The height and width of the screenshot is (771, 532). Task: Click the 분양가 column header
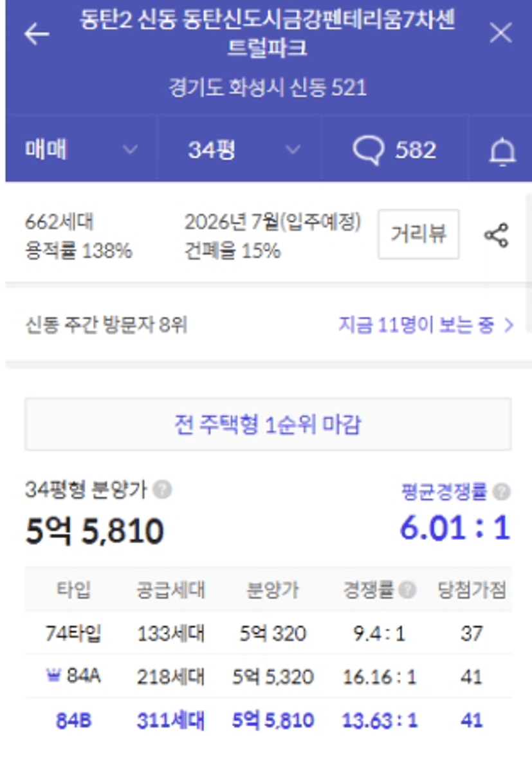[273, 590]
